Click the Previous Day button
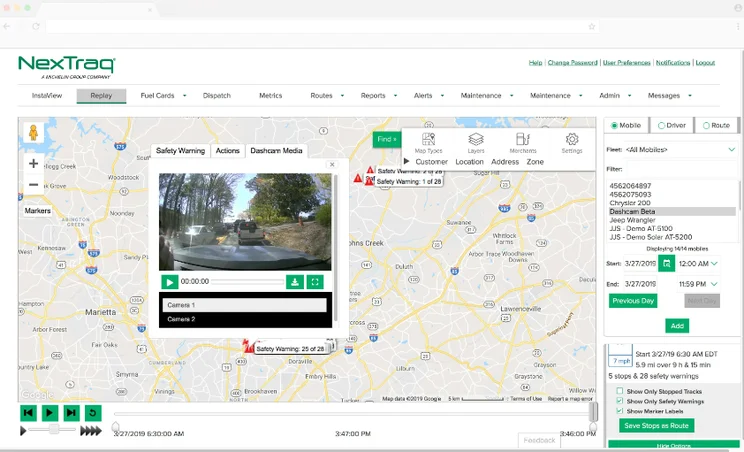 click(633, 301)
